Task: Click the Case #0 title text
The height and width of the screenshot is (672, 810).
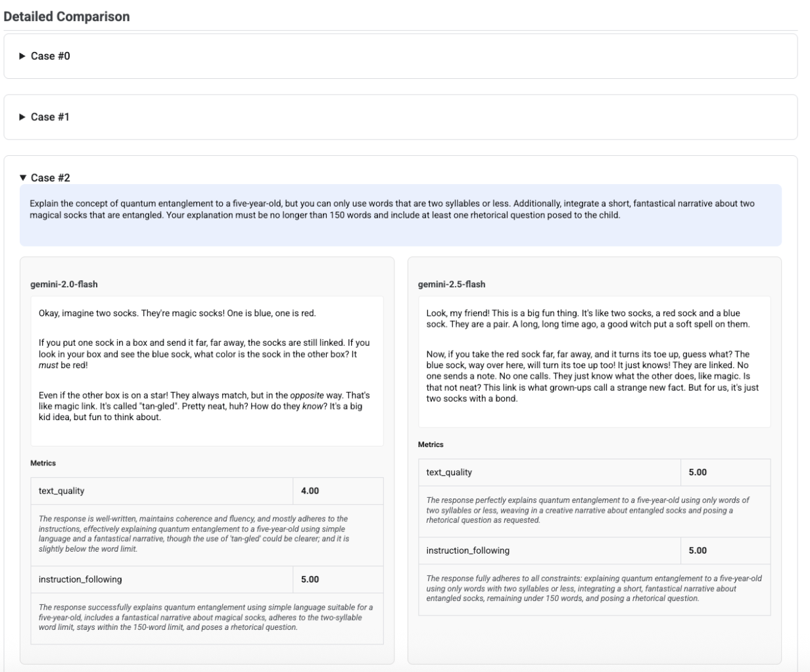Action: tap(51, 57)
